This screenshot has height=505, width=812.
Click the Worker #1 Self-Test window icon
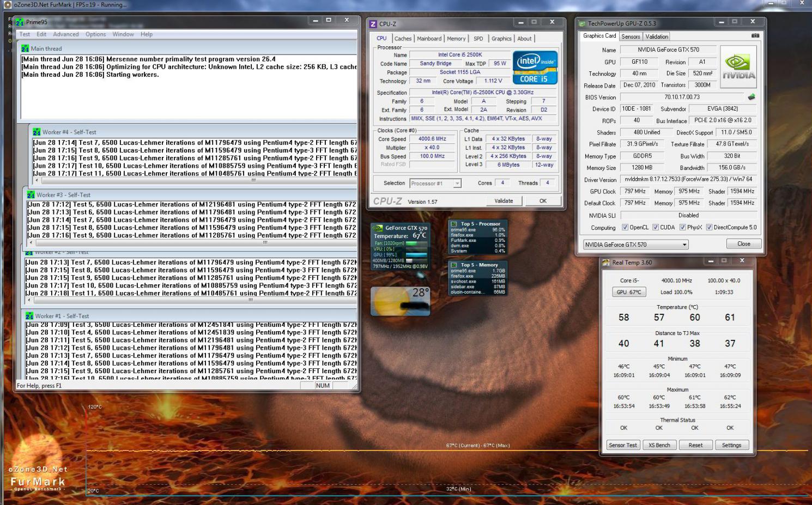29,316
